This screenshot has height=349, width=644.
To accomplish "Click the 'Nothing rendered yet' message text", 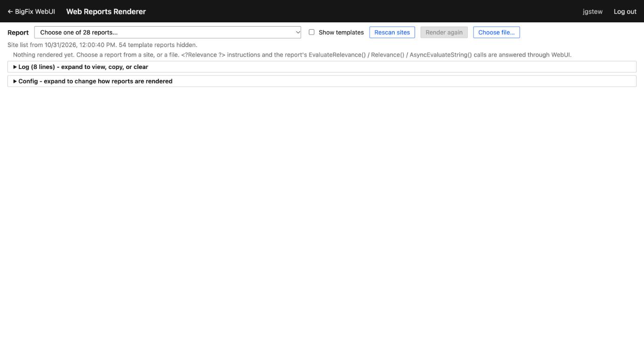I will (x=292, y=55).
